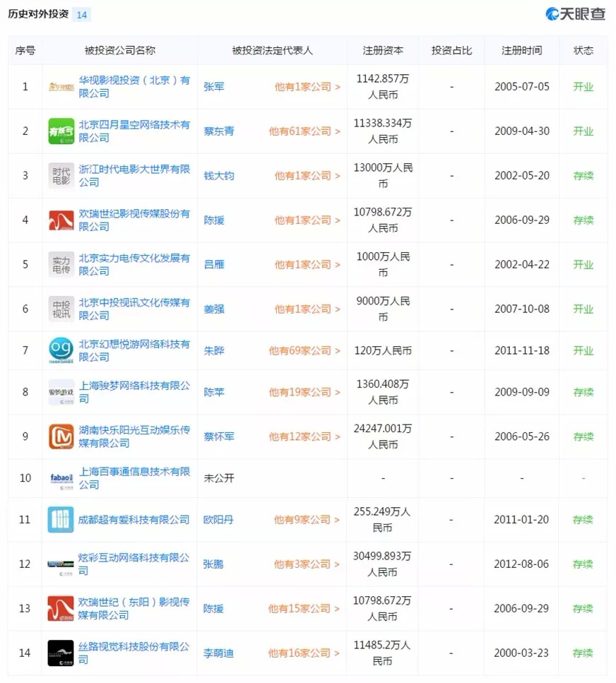Screen dimensions: 616x683
Task: View legal representative 钱大钧's profile
Action: tap(219, 176)
